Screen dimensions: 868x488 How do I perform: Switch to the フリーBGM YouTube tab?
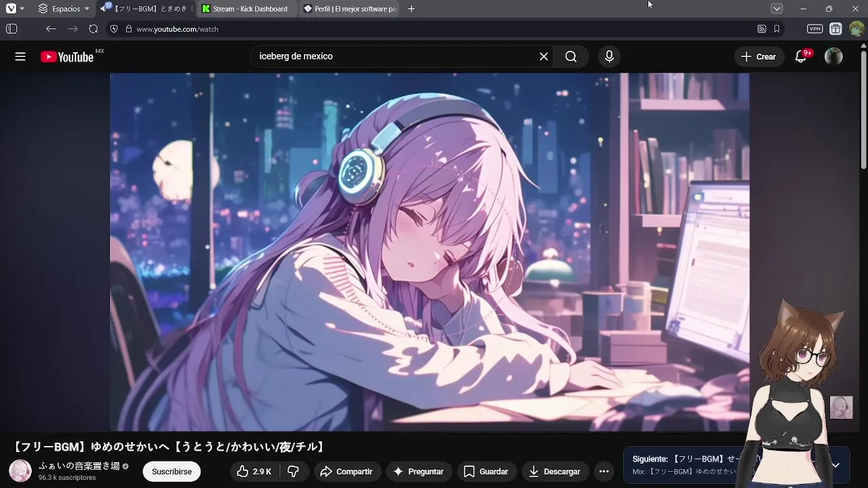(145, 9)
